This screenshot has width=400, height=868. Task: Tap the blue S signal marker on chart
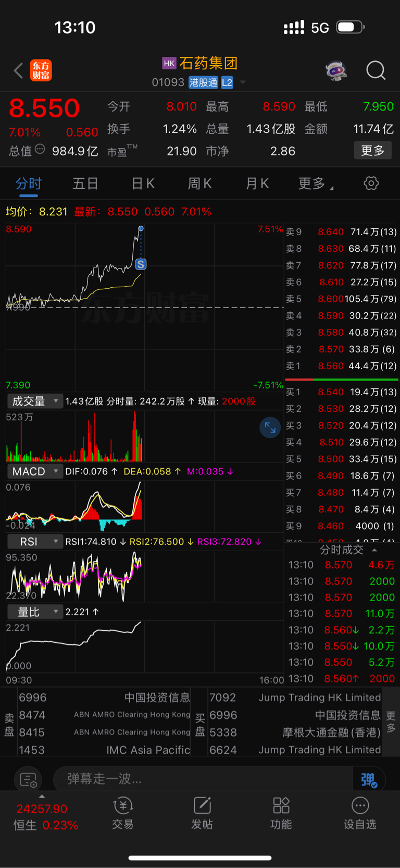tap(141, 264)
